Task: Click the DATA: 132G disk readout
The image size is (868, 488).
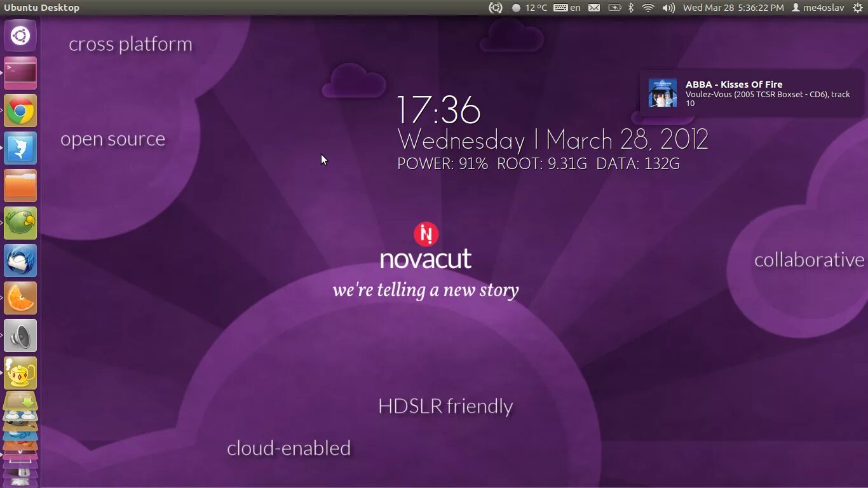Action: click(x=638, y=164)
